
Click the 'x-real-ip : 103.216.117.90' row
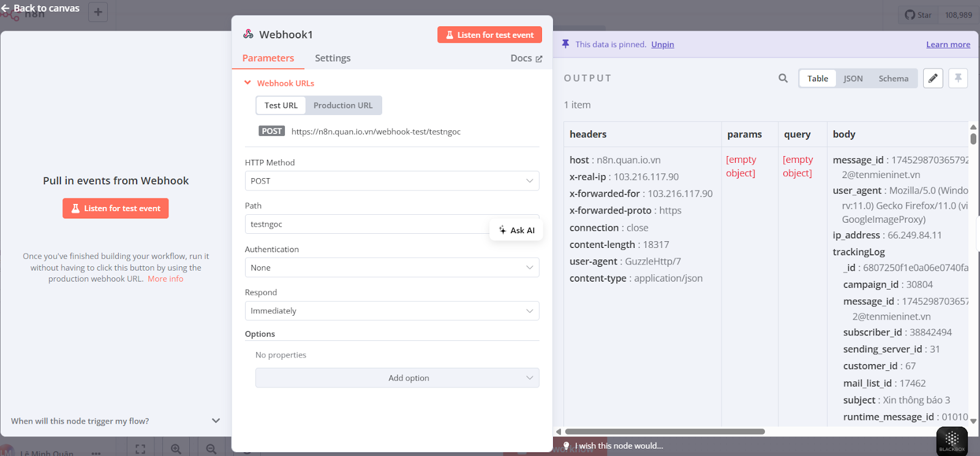pyautogui.click(x=624, y=177)
